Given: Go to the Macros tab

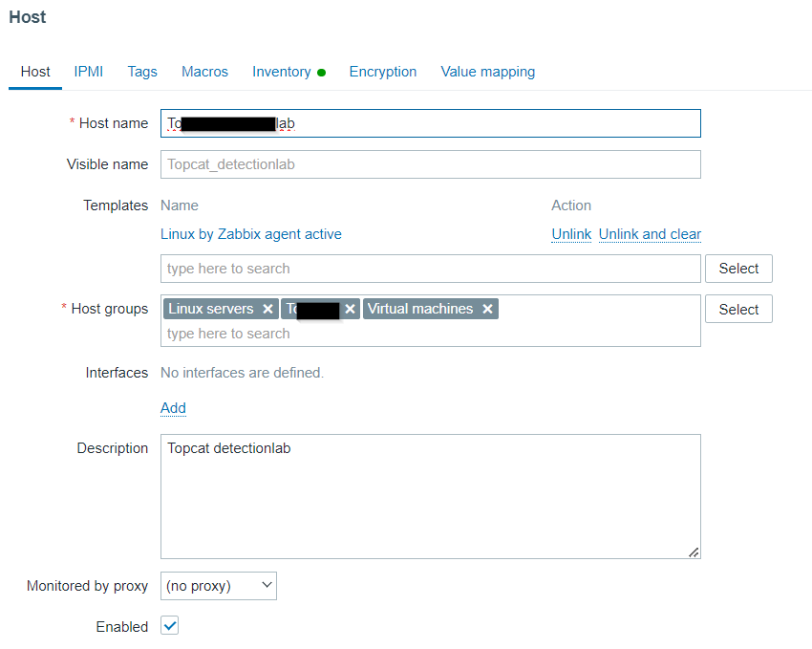Looking at the screenshot, I should [x=204, y=72].
